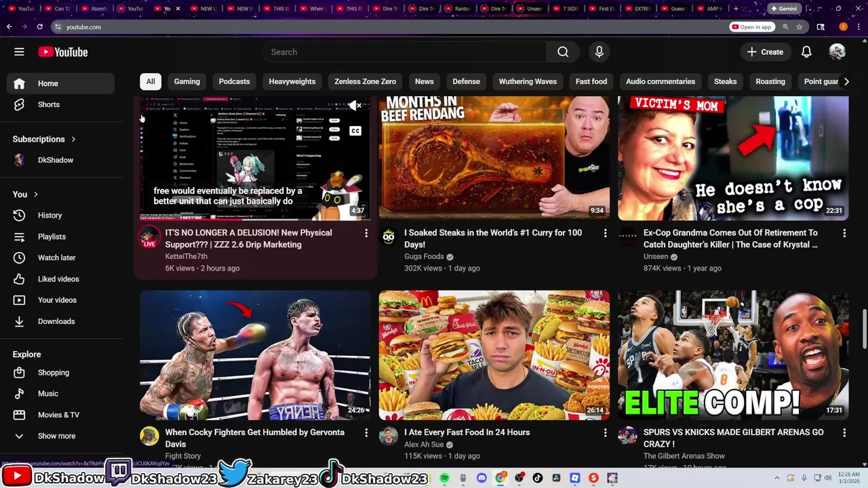Open Downloads in the sidebar

[62, 321]
